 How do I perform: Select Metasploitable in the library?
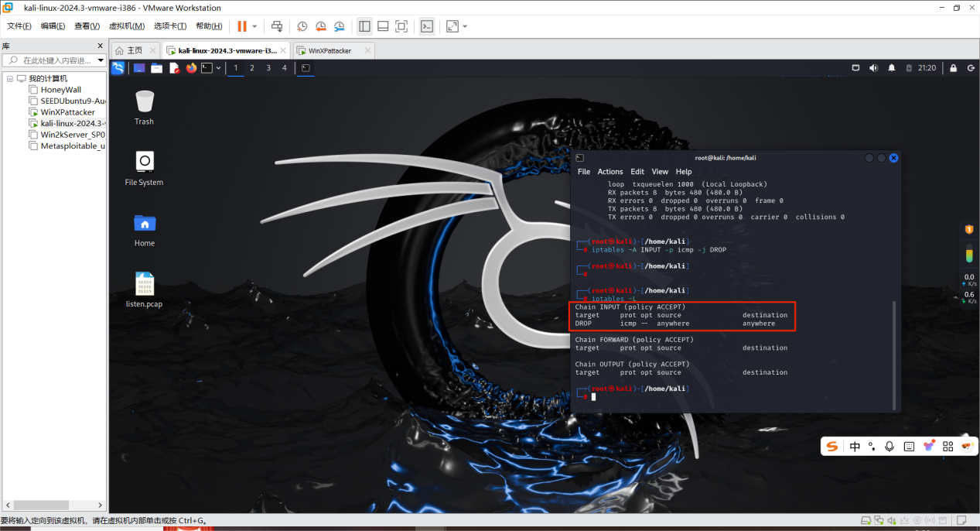[x=67, y=146]
